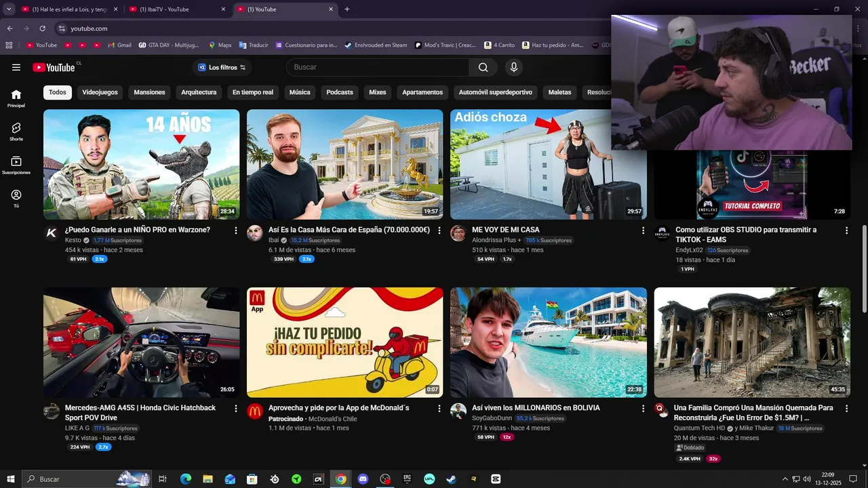The height and width of the screenshot is (488, 868).
Task: Open options menu for Kesto Warzone video
Action: coord(236,230)
